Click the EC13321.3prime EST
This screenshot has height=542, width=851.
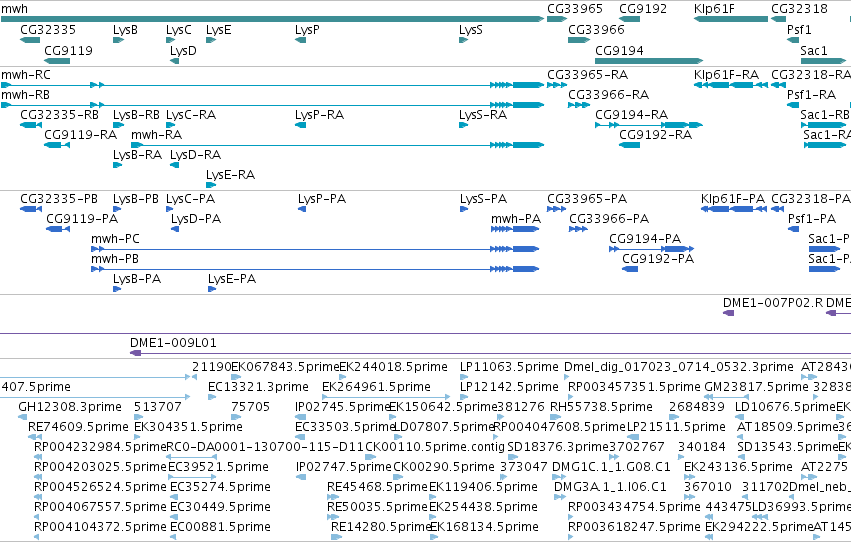pos(212,397)
